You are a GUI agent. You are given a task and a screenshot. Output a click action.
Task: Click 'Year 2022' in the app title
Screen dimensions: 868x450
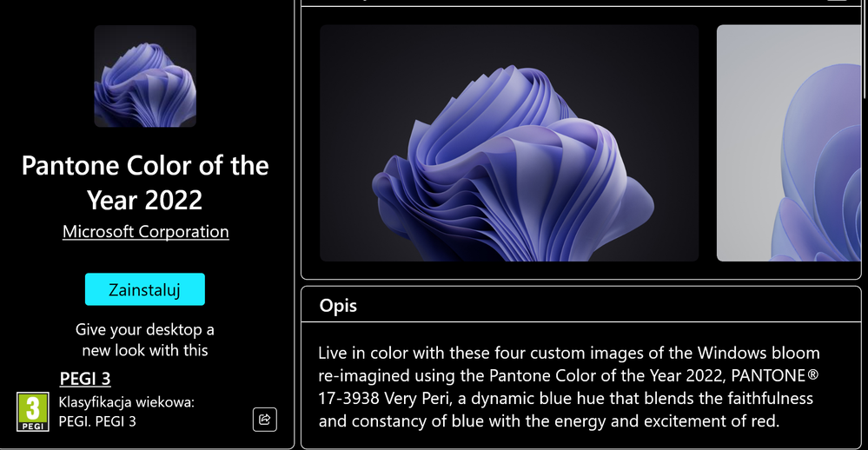pos(145,200)
